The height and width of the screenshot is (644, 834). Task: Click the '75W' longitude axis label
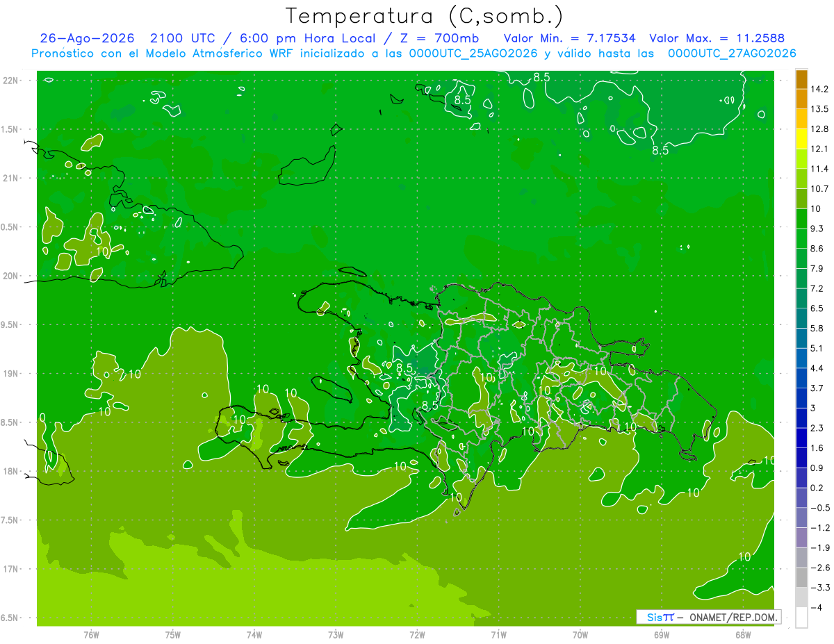[x=173, y=635]
